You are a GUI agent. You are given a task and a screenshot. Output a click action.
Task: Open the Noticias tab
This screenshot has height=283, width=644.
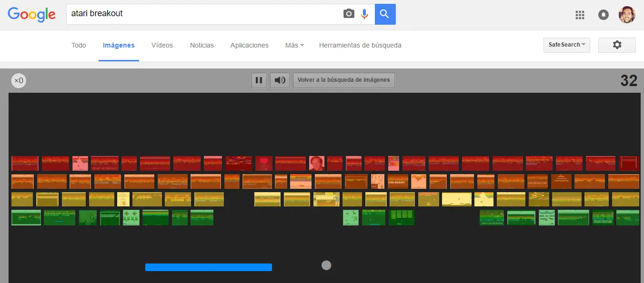click(x=202, y=45)
